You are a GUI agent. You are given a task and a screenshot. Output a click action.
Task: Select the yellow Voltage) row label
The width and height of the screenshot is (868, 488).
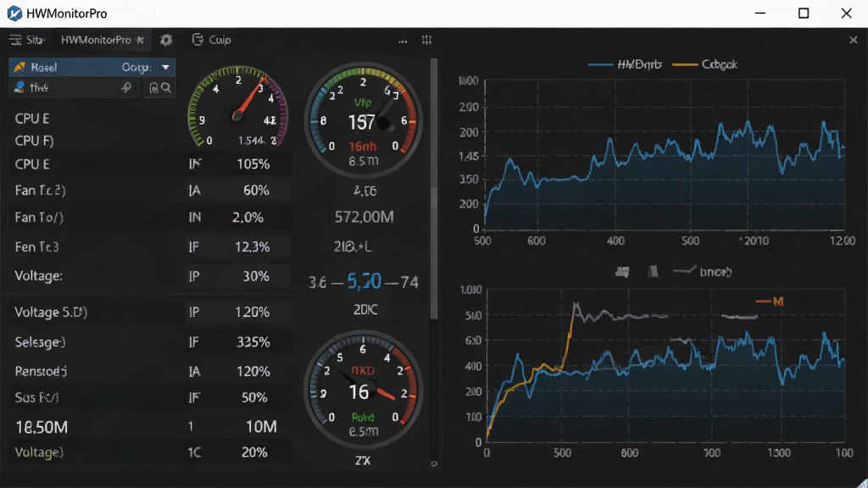[x=39, y=452]
